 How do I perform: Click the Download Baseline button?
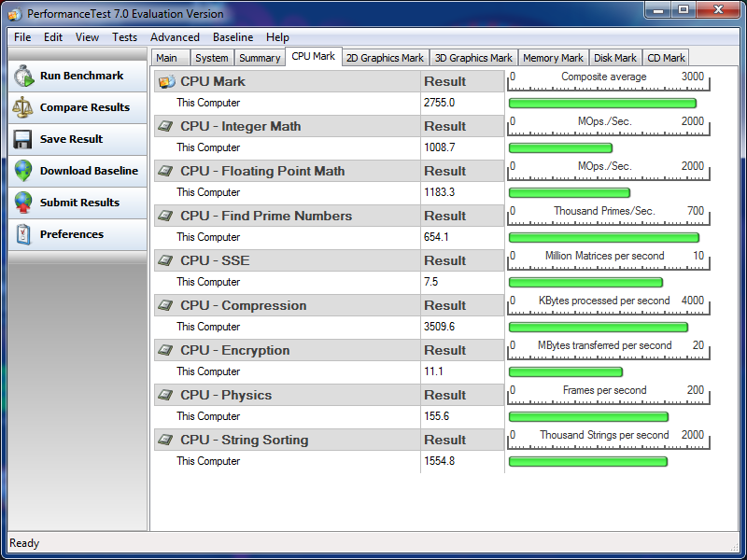pyautogui.click(x=78, y=171)
